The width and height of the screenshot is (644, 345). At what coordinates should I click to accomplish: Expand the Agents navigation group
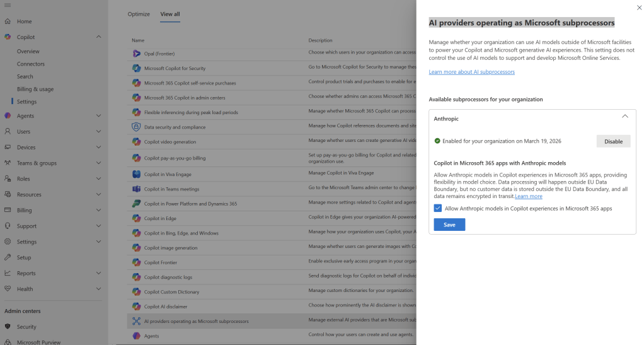point(98,116)
